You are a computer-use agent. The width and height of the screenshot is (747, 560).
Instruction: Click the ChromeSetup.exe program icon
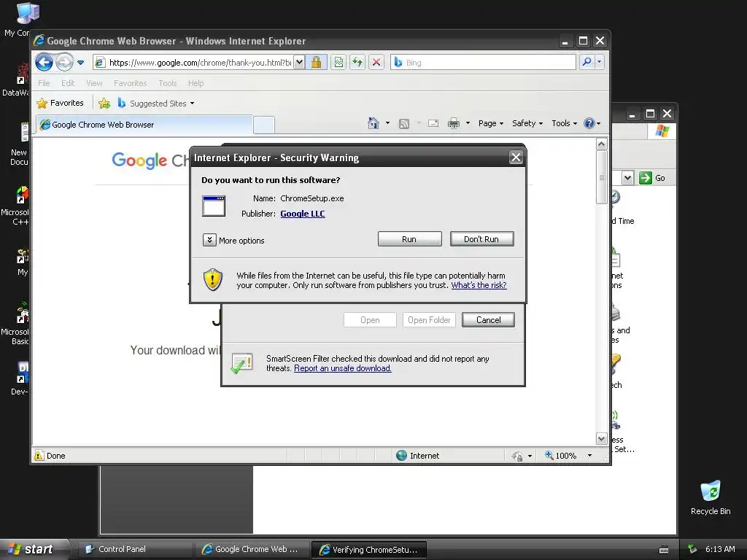click(x=214, y=206)
